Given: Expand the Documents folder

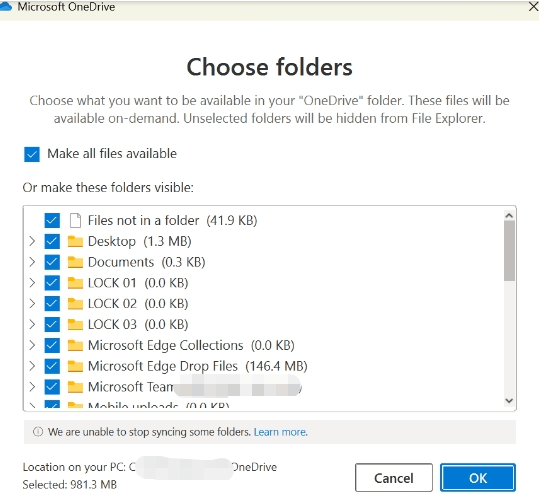Looking at the screenshot, I should [32, 262].
